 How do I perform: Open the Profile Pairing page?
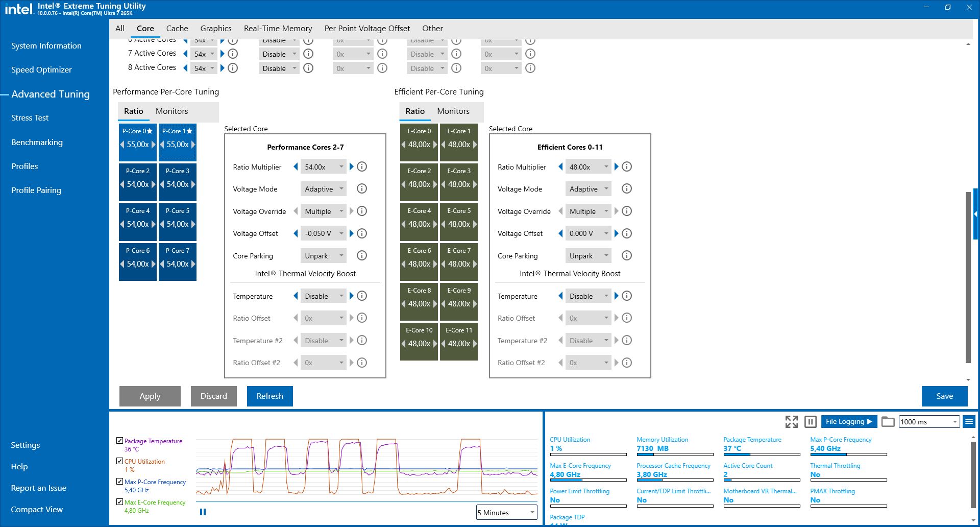point(36,190)
